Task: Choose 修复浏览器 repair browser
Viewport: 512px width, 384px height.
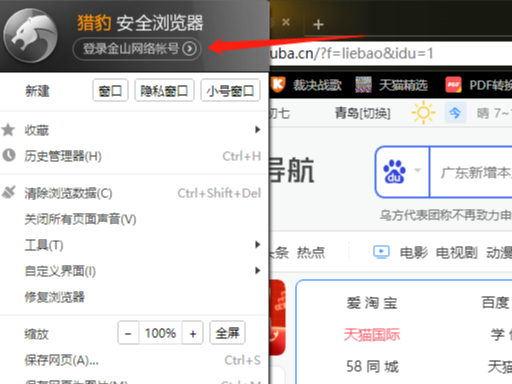Action: [x=133, y=297]
